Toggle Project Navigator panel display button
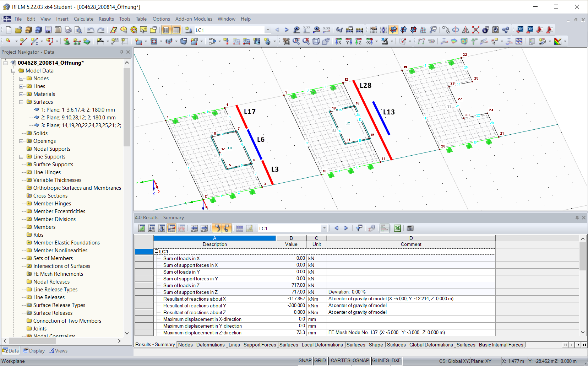 166,30
